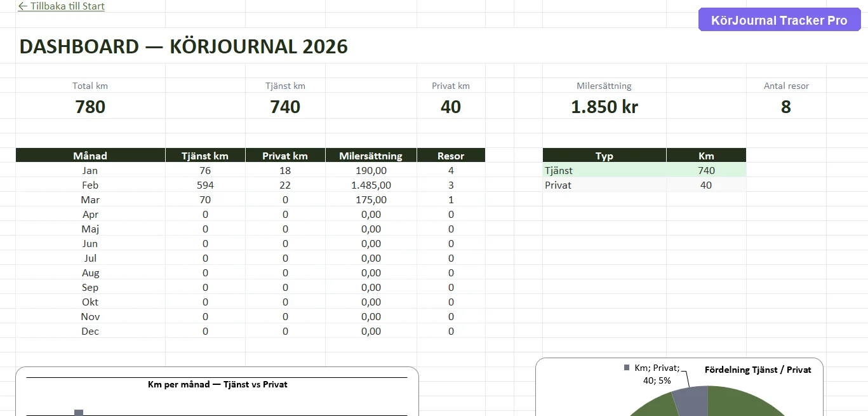Select the Nov month cell

tap(90, 316)
